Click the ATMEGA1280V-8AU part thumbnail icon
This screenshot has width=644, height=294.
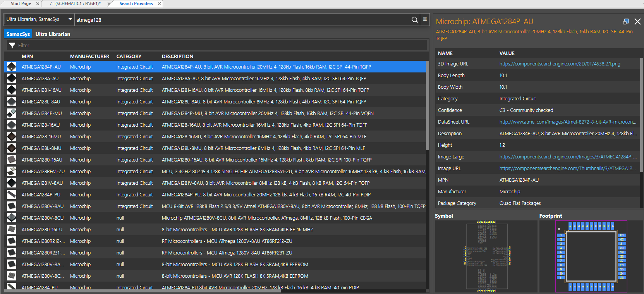[12, 206]
